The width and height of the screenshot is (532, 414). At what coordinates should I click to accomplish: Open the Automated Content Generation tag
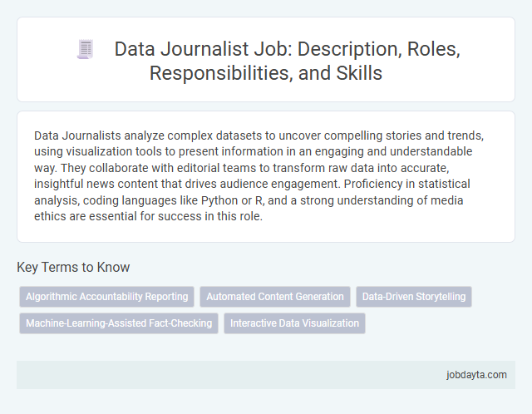coord(275,297)
